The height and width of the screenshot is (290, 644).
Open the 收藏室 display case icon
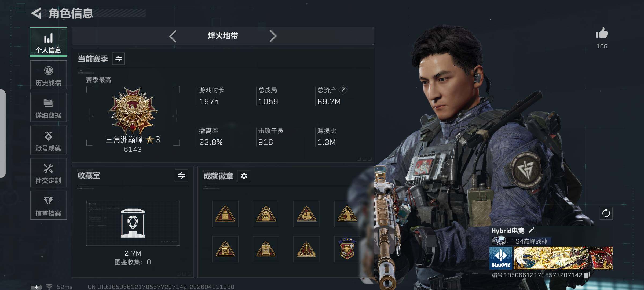pyautogui.click(x=133, y=223)
